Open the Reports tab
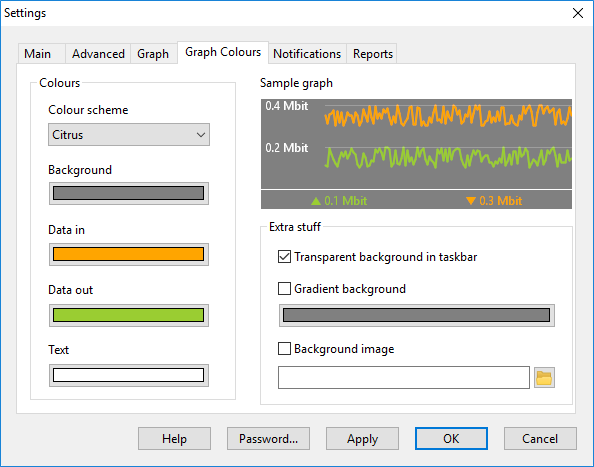 coord(373,54)
